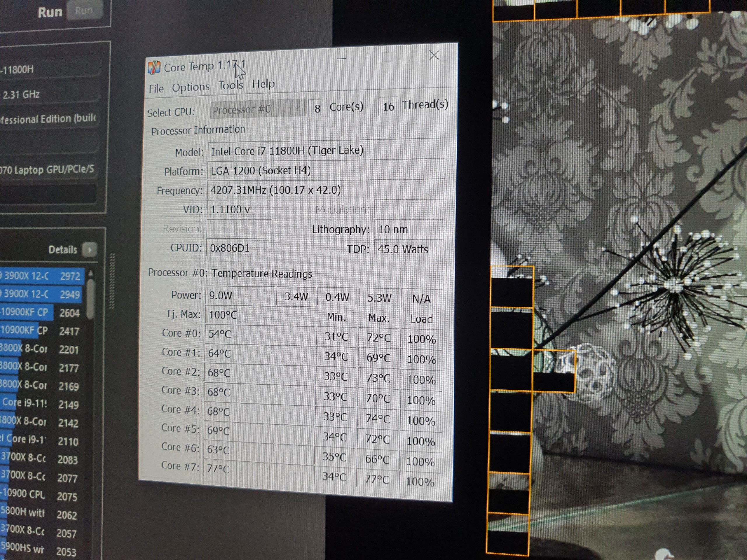
Task: Click the Professional Edition OS field
Action: [x=50, y=119]
